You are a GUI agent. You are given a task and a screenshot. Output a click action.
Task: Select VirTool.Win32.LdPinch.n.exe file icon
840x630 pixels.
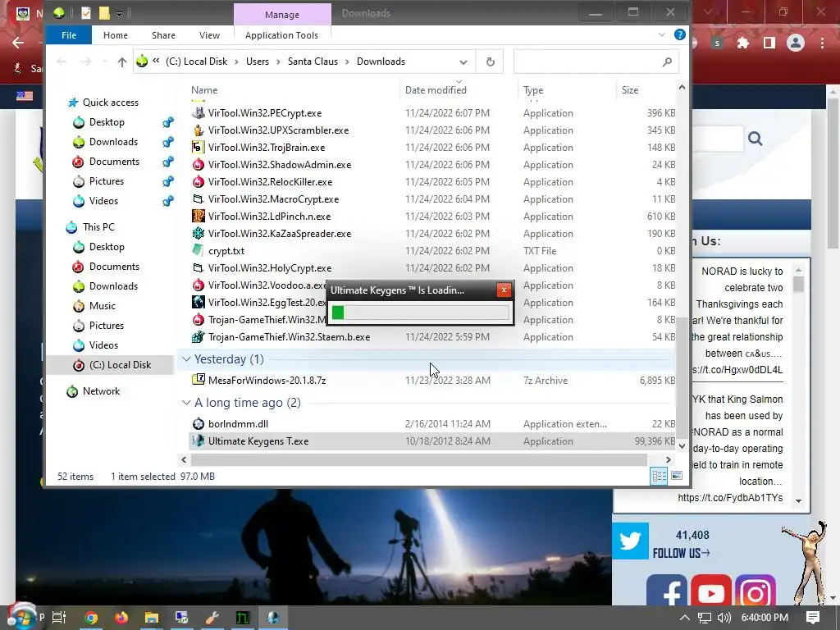(x=199, y=217)
